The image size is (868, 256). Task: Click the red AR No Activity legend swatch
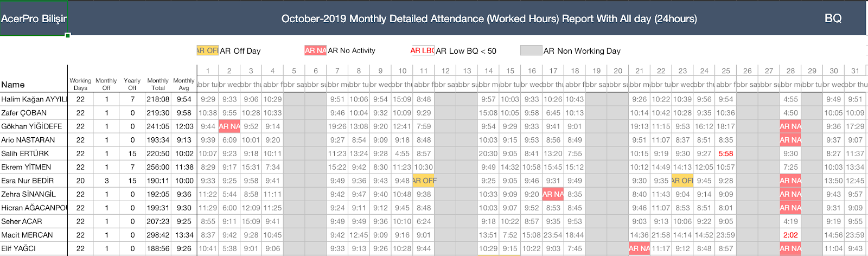click(x=315, y=50)
